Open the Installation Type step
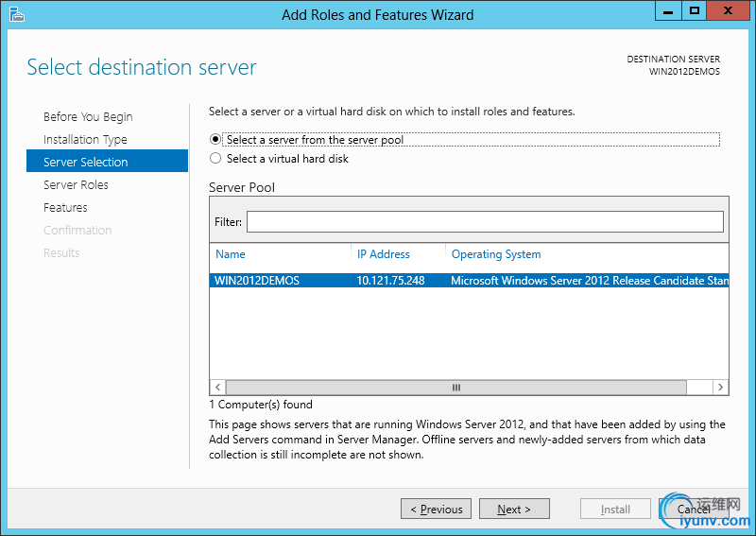The width and height of the screenshot is (756, 536). pos(85,139)
